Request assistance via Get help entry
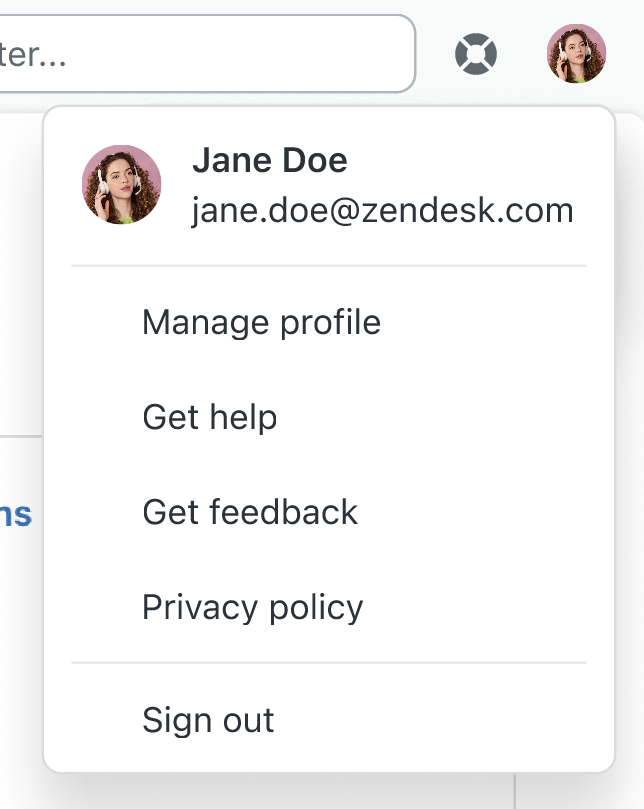The height and width of the screenshot is (809, 644). tap(329, 417)
